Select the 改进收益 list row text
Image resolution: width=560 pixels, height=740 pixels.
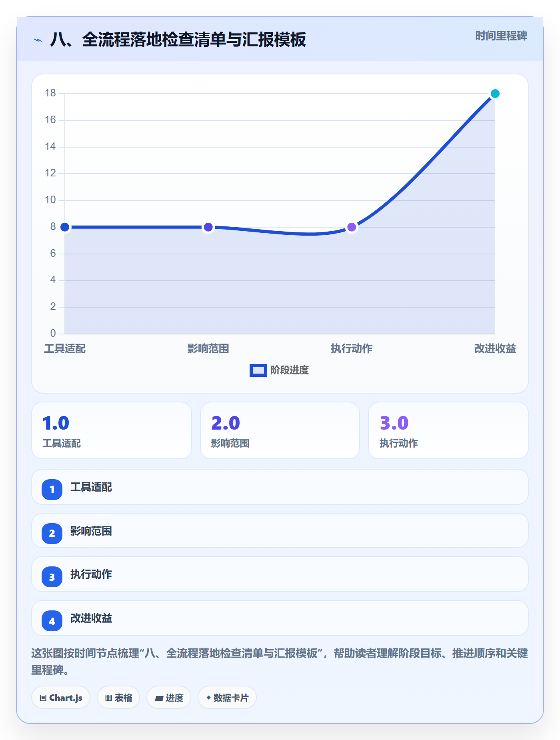91,618
